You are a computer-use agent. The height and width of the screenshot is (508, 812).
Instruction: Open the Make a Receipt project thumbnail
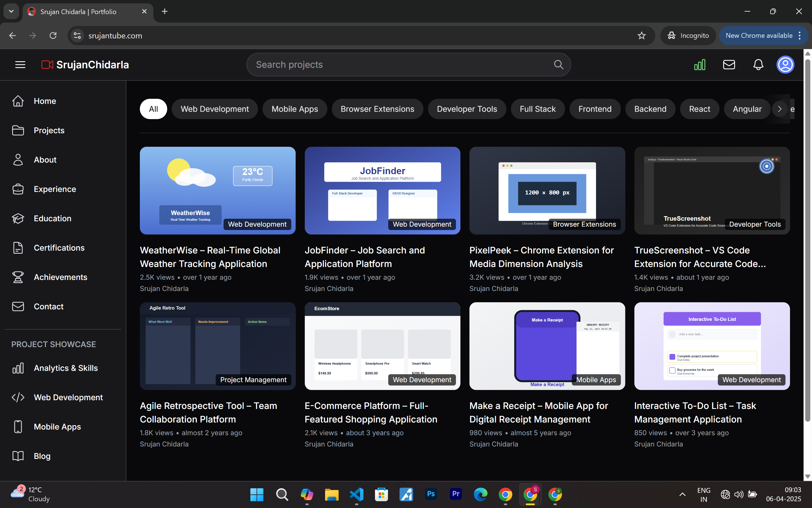click(x=547, y=346)
